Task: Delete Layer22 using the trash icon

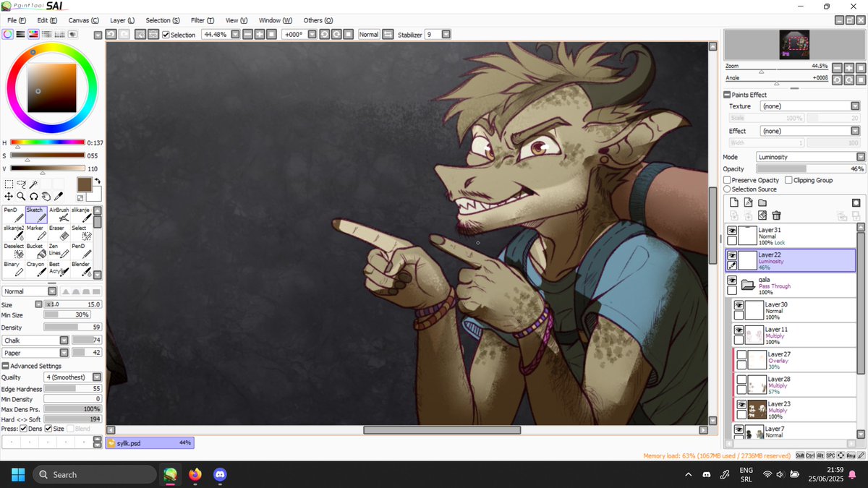Action: click(x=777, y=215)
